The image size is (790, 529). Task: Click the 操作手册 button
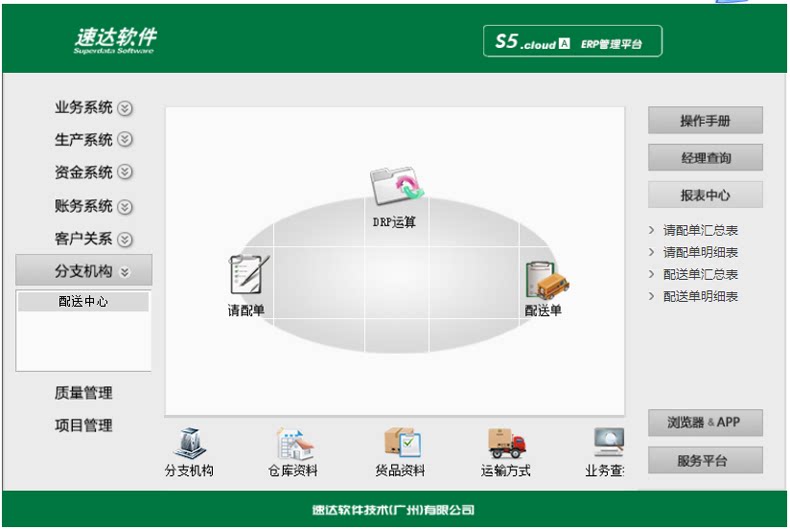(705, 120)
